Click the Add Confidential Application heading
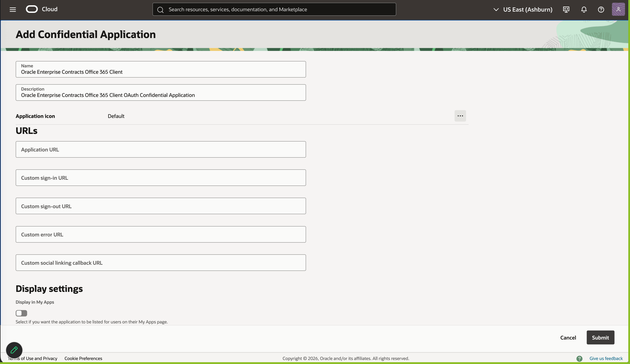This screenshot has height=364, width=630. [86, 34]
